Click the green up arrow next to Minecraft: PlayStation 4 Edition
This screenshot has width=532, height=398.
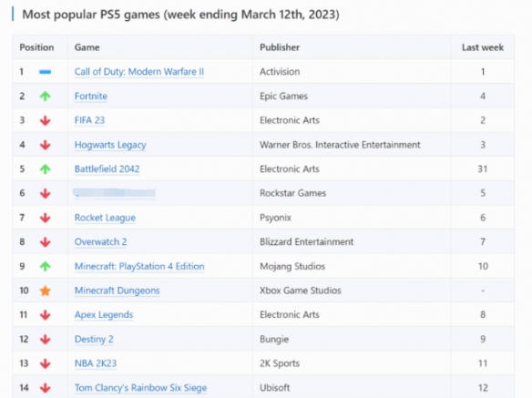coord(46,266)
